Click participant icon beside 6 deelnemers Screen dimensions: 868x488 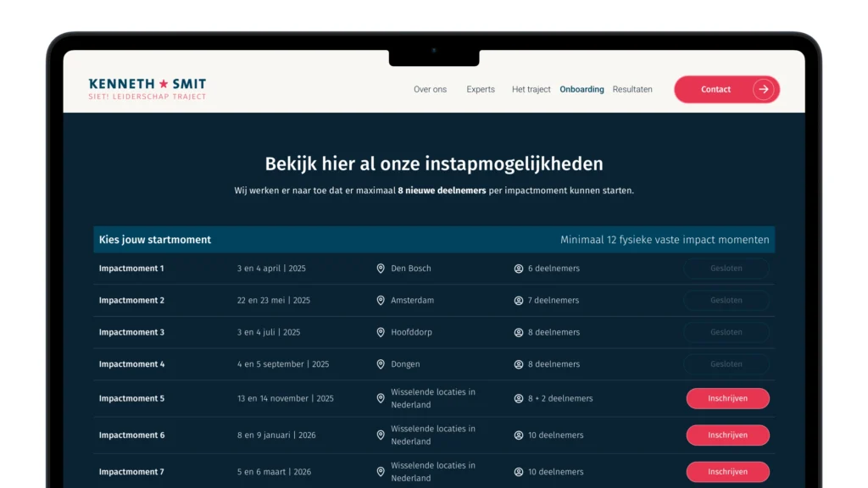coord(519,269)
